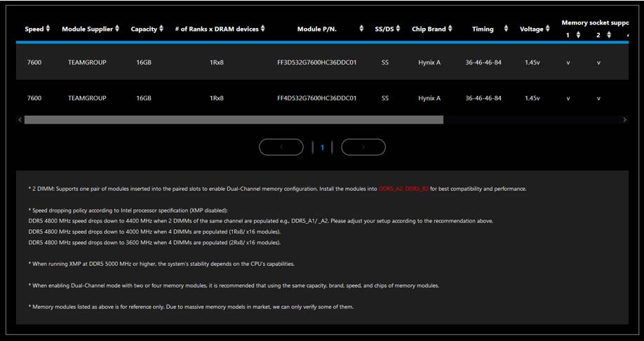This screenshot has width=644, height=341.
Task: Click 1Rx8 in FF3D532G7600HC36DDC01 row
Action: [x=217, y=63]
